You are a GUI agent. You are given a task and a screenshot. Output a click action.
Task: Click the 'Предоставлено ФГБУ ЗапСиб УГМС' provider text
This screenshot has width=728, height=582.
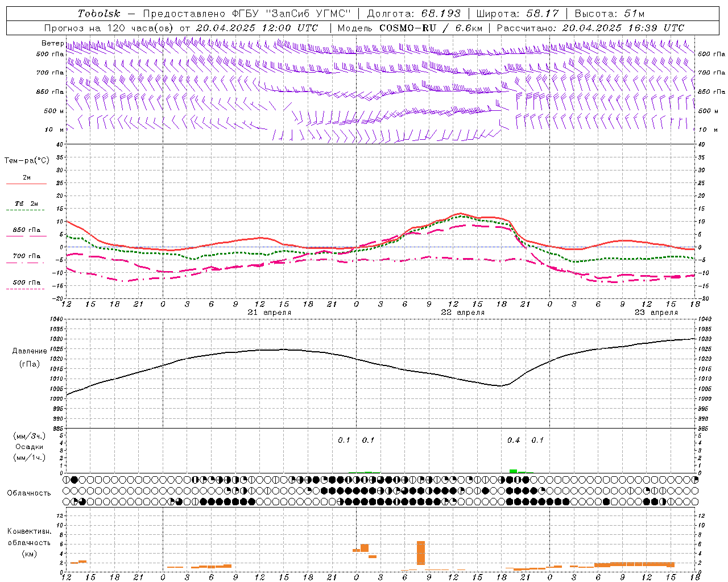(247, 14)
